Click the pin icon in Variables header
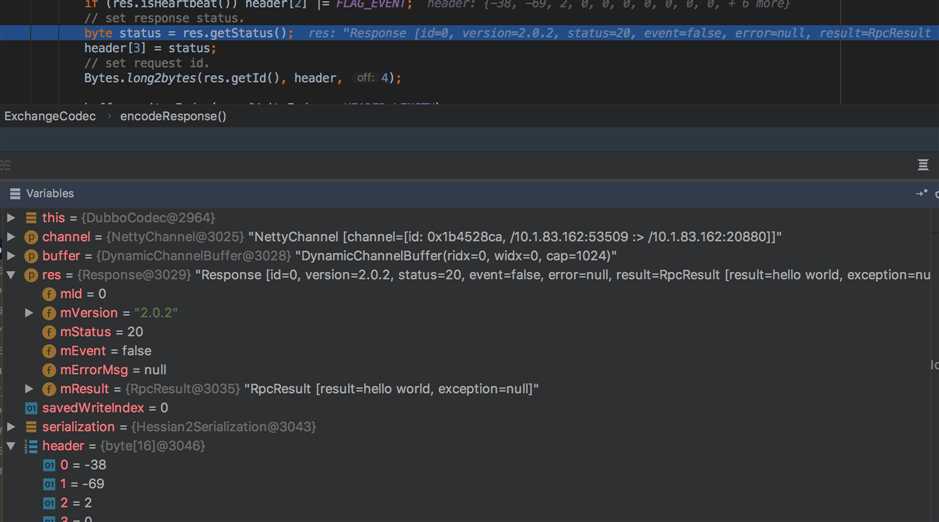939x522 pixels. pyautogui.click(x=921, y=193)
